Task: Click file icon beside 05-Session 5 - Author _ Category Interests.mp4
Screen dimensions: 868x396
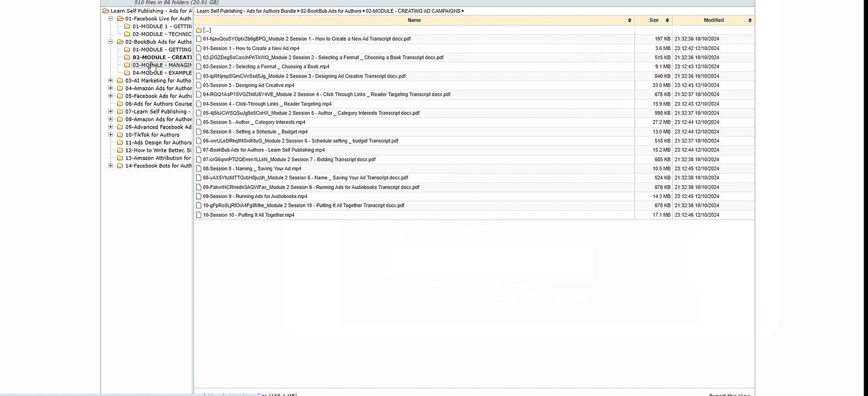Action: 199,122
